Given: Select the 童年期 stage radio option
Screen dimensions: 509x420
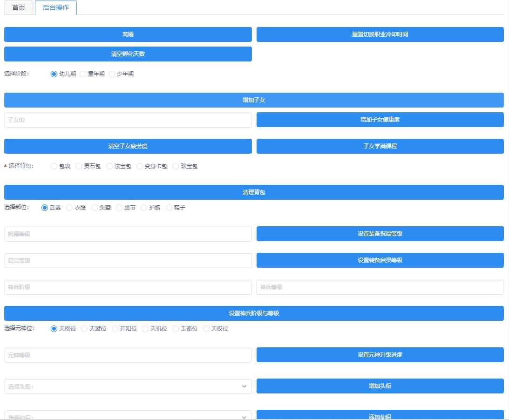Looking at the screenshot, I should pyautogui.click(x=82, y=74).
